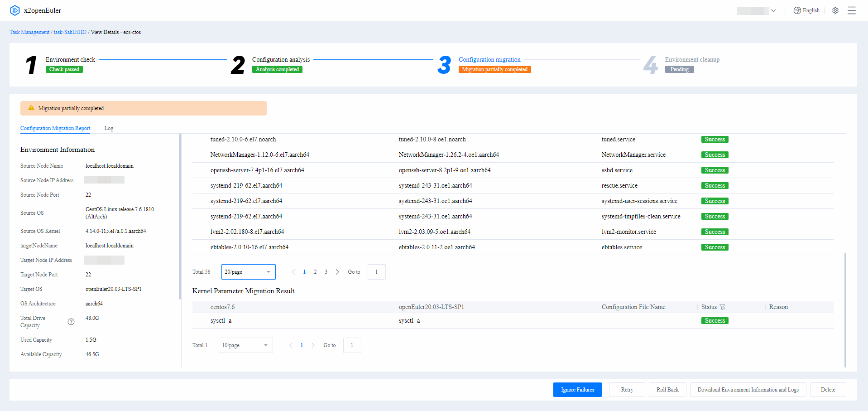Select the Configuration Migration Report tab

click(x=55, y=128)
